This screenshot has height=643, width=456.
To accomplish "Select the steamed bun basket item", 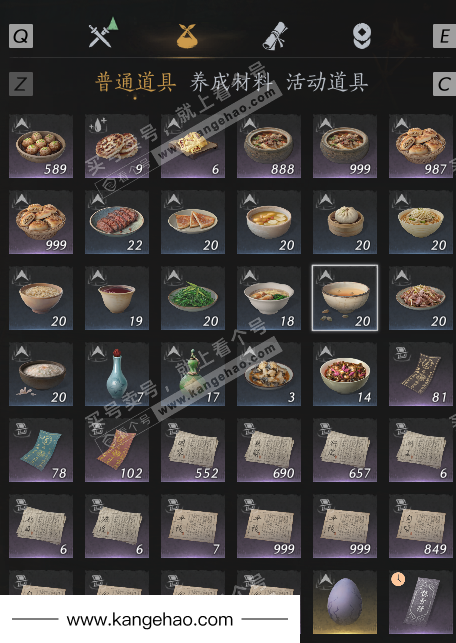I will [x=345, y=222].
